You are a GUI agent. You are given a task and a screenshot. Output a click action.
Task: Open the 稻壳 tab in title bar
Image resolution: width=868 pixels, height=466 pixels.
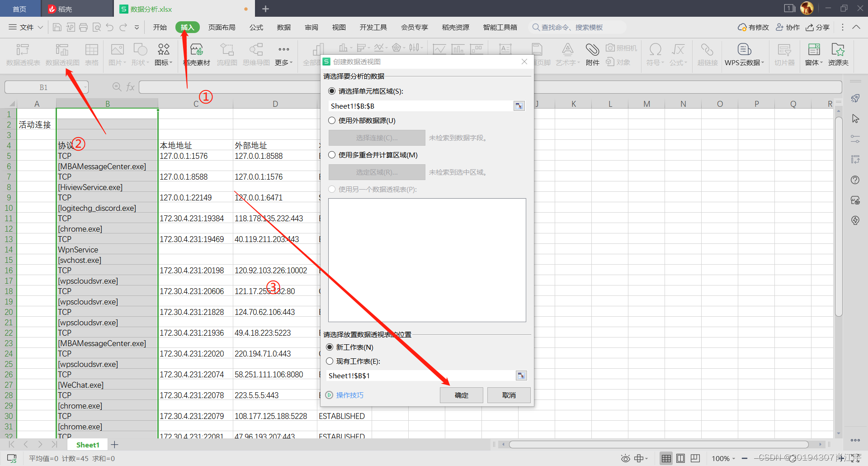(x=77, y=9)
